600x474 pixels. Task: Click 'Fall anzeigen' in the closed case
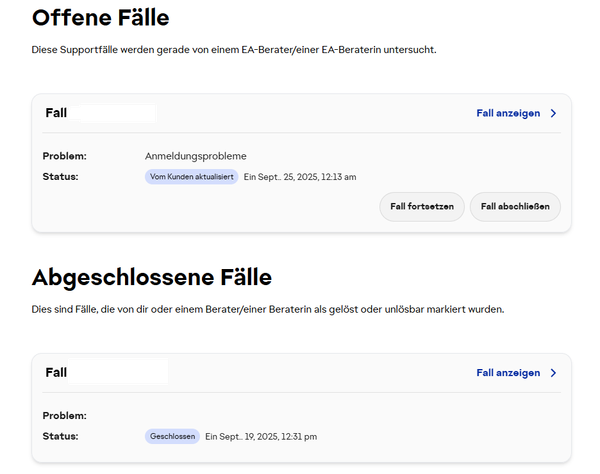click(x=508, y=373)
